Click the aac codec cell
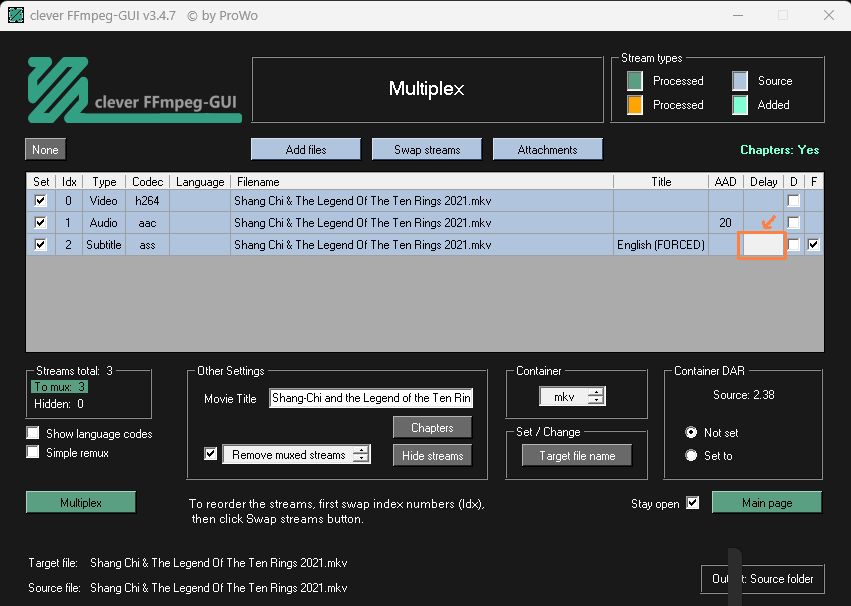 point(147,222)
